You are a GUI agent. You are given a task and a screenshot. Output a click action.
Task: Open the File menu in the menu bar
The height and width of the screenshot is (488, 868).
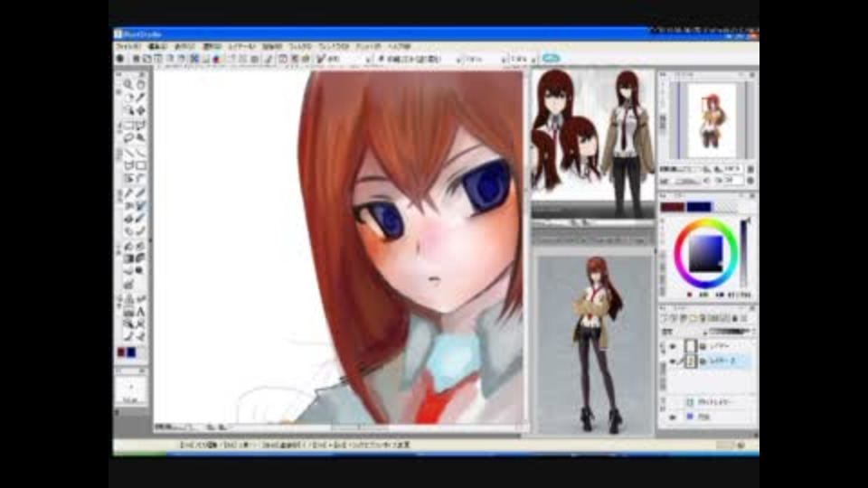(x=128, y=46)
